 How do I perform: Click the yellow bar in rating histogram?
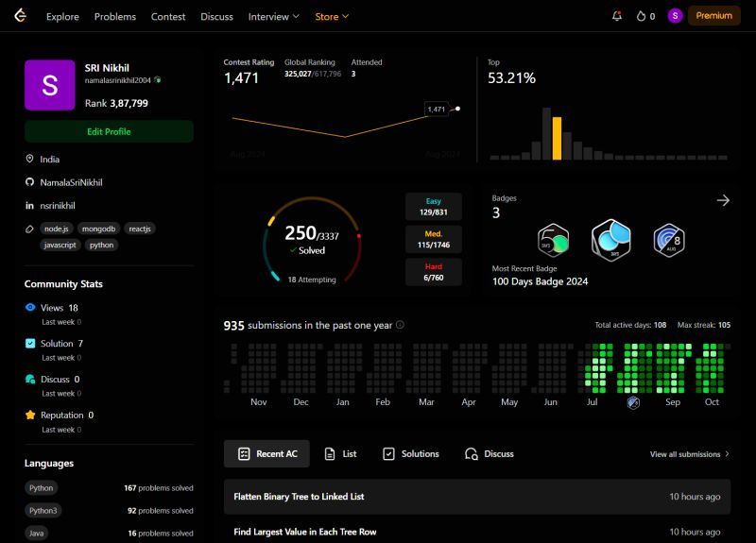557,138
